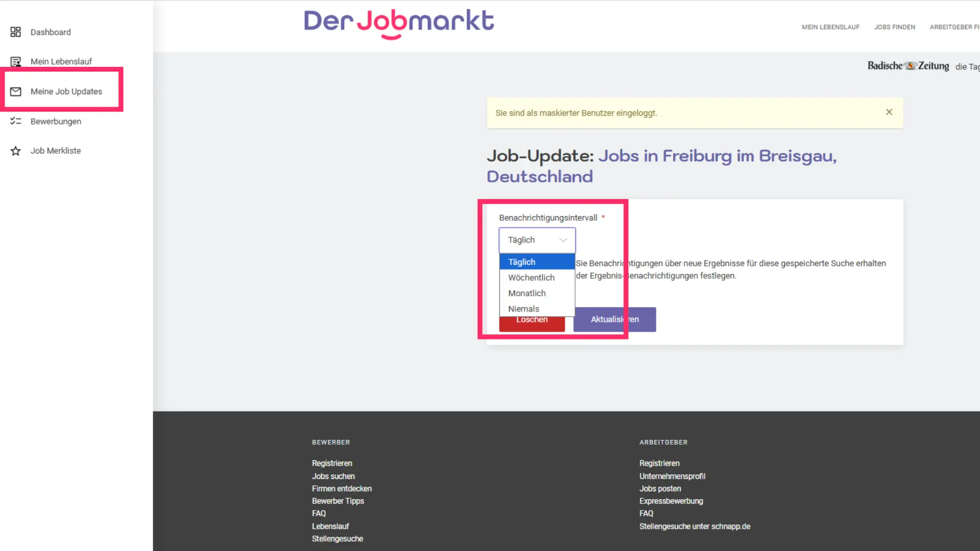Open Bewerber Tipps footer link
Screen dimensions: 980x551
pos(338,501)
